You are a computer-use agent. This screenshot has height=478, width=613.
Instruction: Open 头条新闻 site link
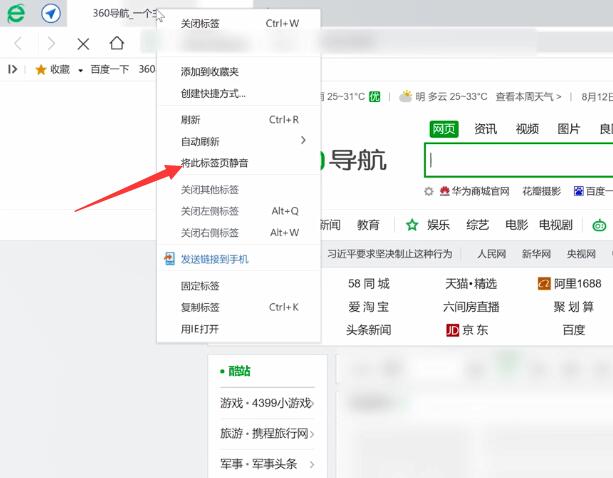pos(368,330)
